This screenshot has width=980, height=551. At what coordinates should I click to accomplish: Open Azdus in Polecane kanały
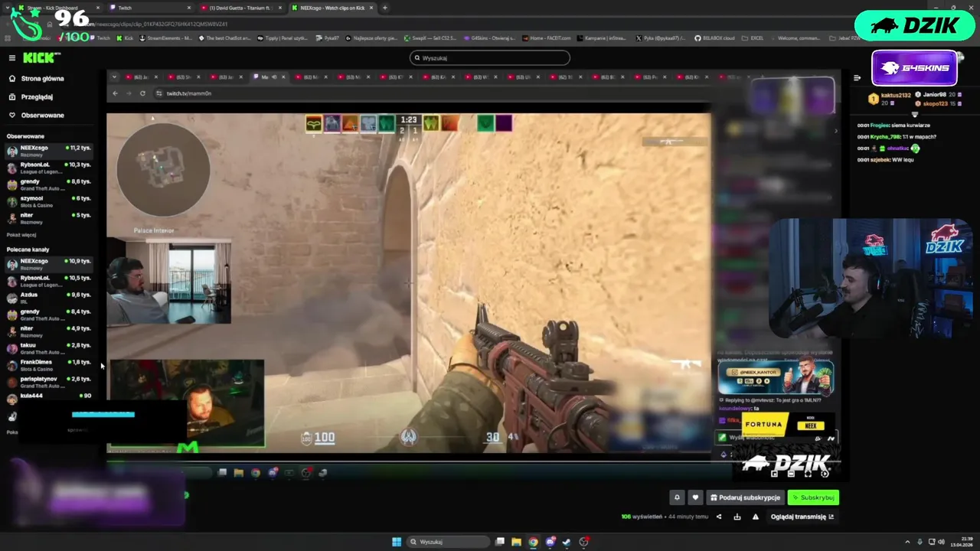pos(49,297)
